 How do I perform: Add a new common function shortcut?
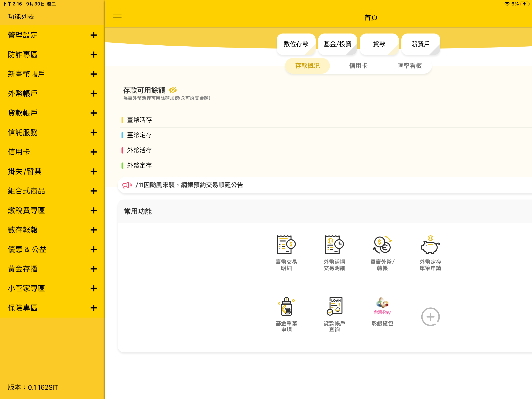coord(430,317)
